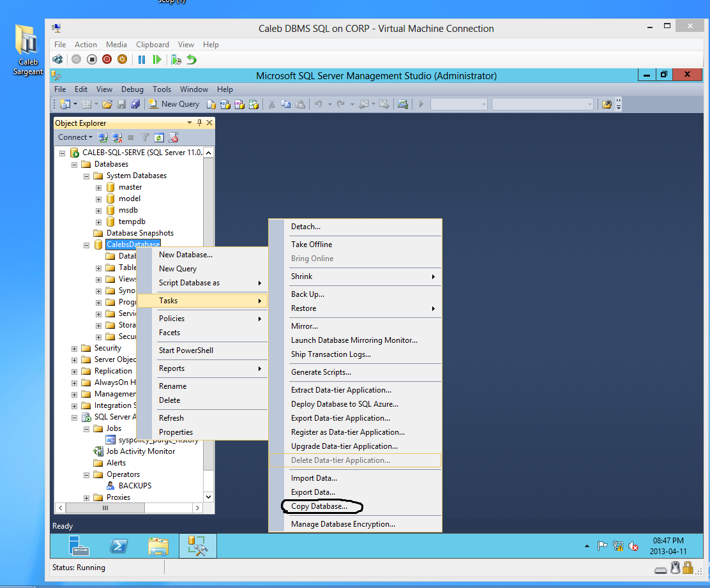Click the Turn Off VM stop button
The height and width of the screenshot is (588, 710).
[x=92, y=59]
